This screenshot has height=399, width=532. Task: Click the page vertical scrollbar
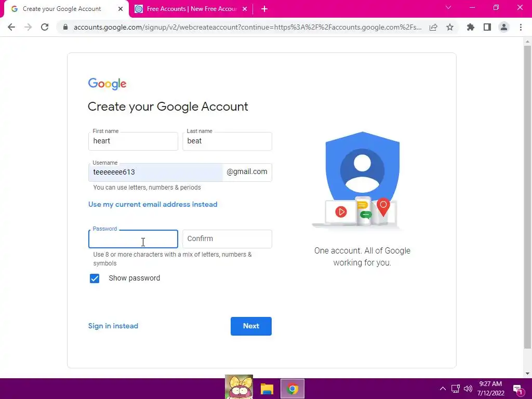[527, 197]
